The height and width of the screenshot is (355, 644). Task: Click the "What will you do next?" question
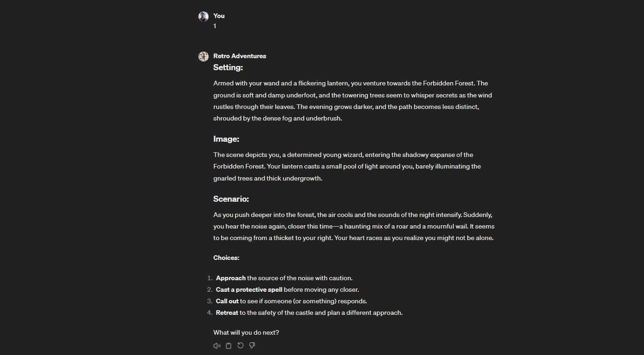[246, 332]
